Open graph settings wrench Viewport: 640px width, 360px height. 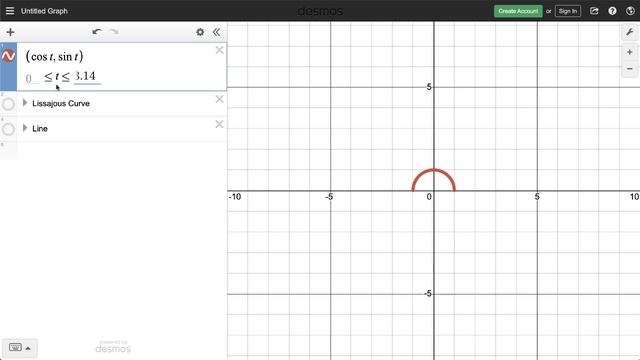(630, 32)
